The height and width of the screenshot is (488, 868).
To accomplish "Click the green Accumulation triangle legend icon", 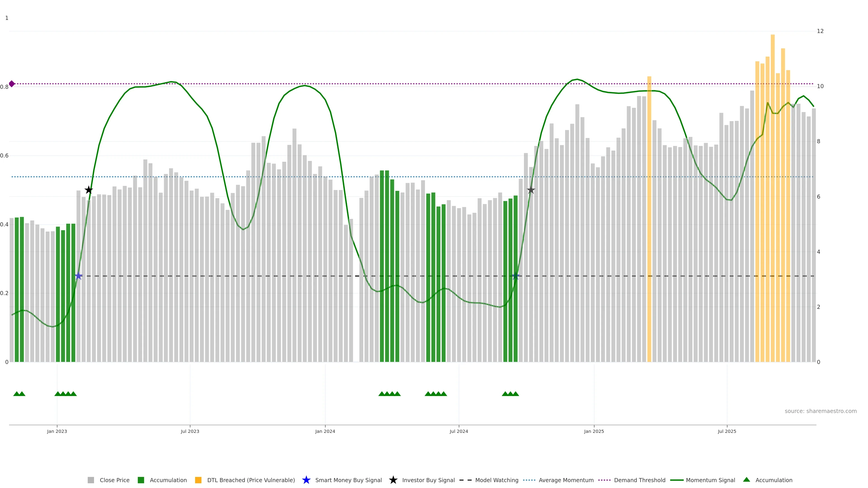I will point(746,480).
